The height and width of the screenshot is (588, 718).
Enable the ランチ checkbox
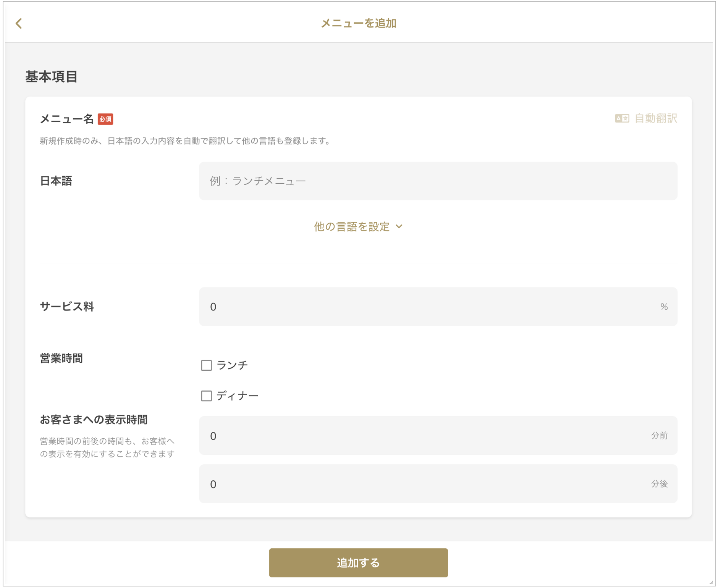[x=207, y=365]
